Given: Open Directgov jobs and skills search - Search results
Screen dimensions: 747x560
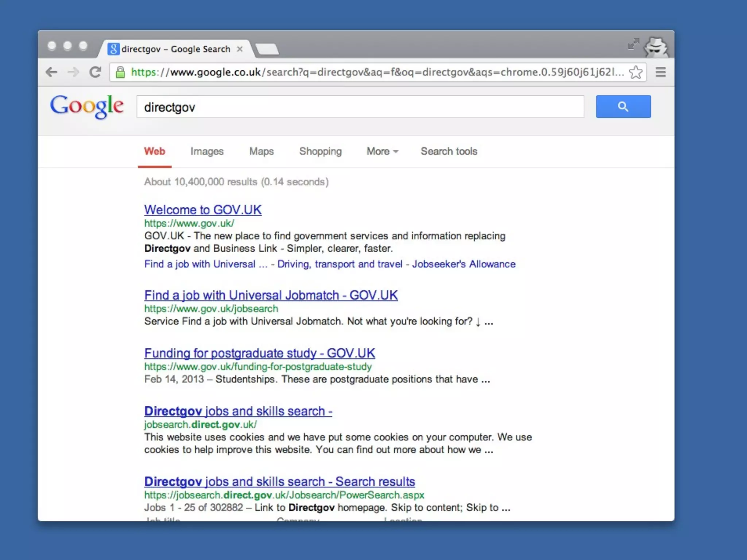Looking at the screenshot, I should point(280,481).
